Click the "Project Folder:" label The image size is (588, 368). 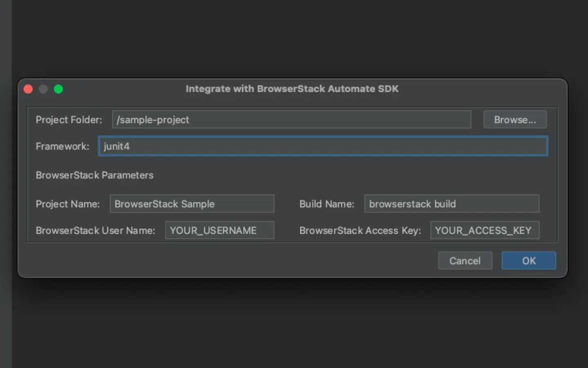[69, 120]
